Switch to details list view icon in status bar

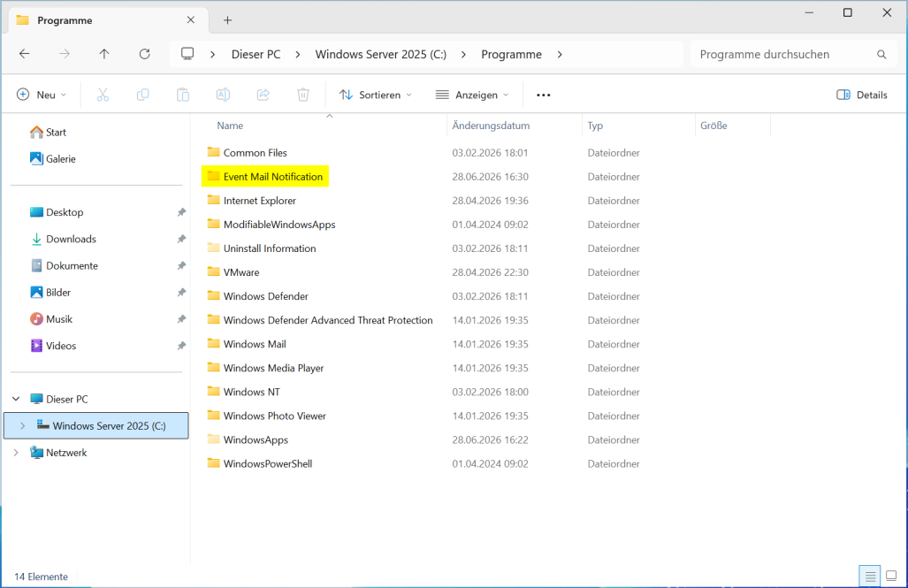point(870,577)
